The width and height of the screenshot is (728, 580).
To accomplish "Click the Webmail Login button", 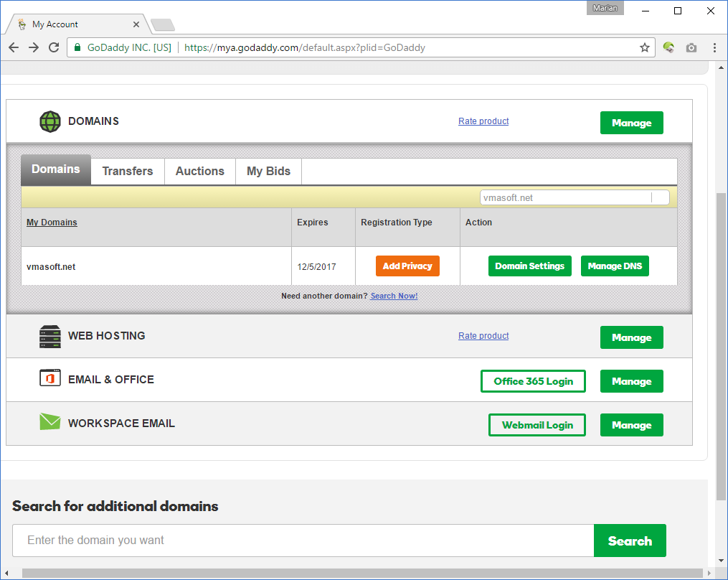I will [537, 425].
